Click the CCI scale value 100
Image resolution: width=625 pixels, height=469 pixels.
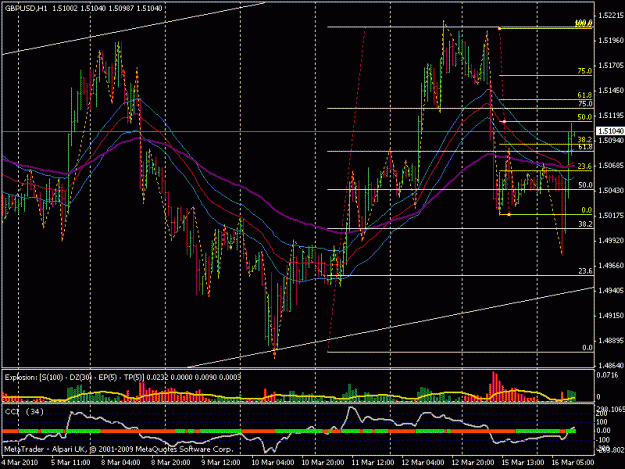[x=602, y=422]
